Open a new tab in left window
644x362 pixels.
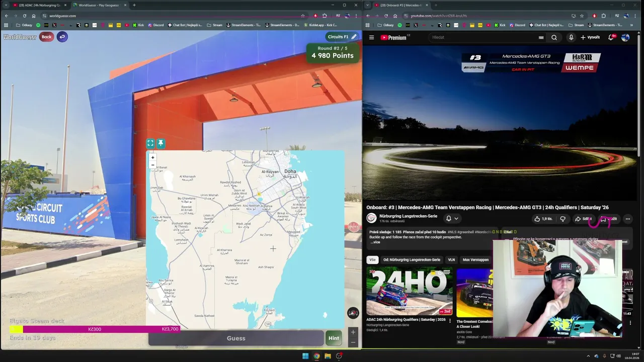[x=134, y=5]
